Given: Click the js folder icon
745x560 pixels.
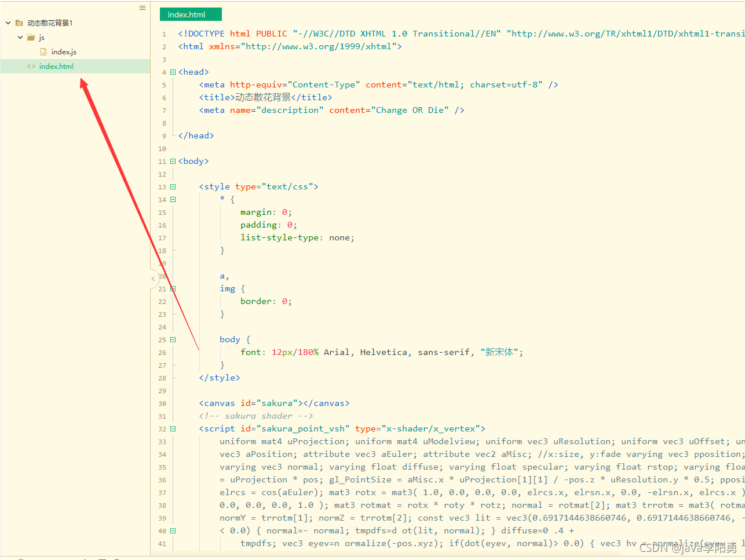Looking at the screenshot, I should (x=31, y=38).
